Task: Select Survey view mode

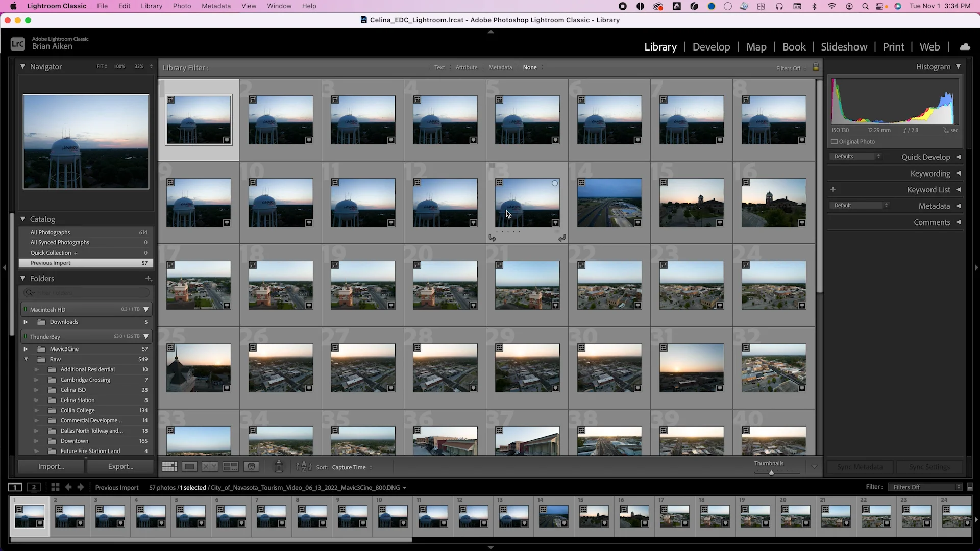Action: [x=231, y=466]
